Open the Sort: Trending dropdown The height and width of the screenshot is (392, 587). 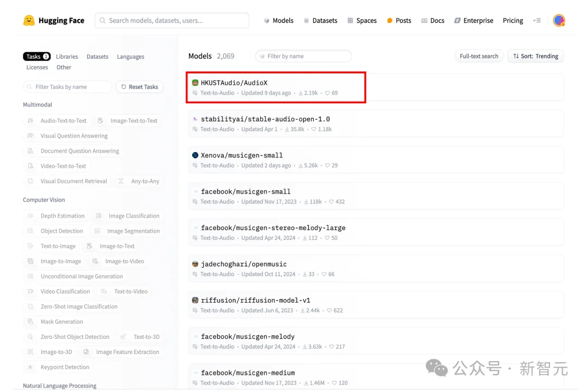point(535,56)
